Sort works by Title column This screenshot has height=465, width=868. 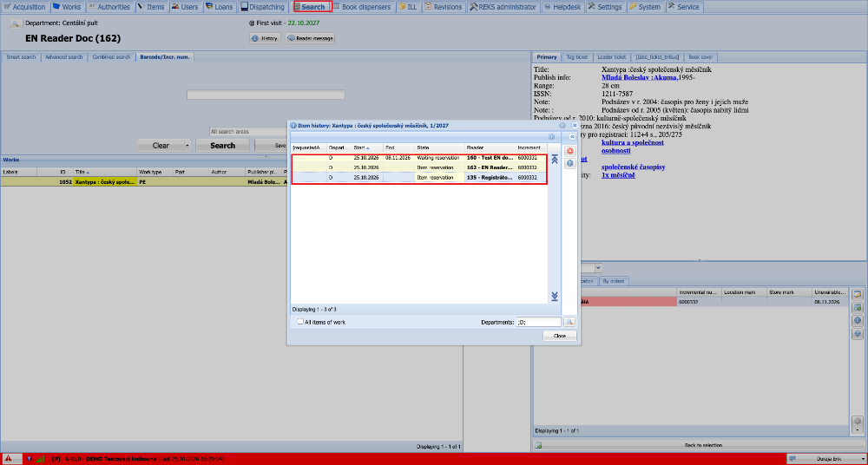pyautogui.click(x=105, y=172)
